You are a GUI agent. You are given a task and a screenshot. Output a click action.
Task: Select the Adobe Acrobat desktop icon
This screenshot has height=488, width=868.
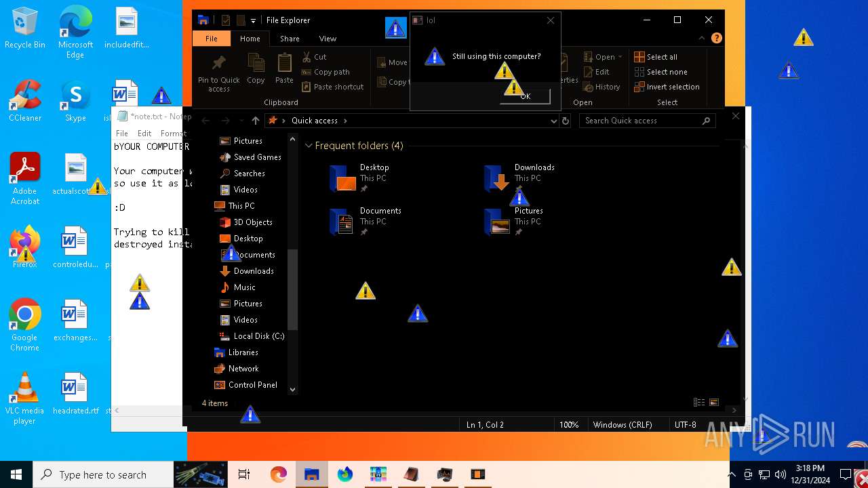point(25,178)
